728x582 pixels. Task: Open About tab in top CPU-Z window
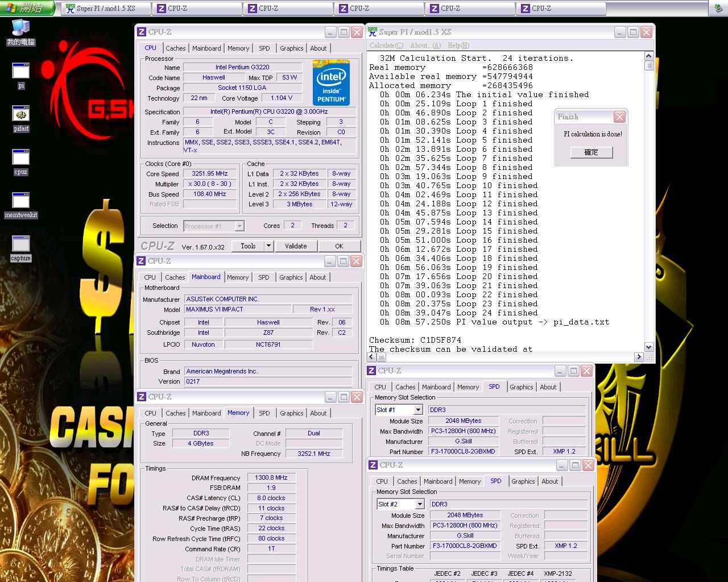click(318, 48)
